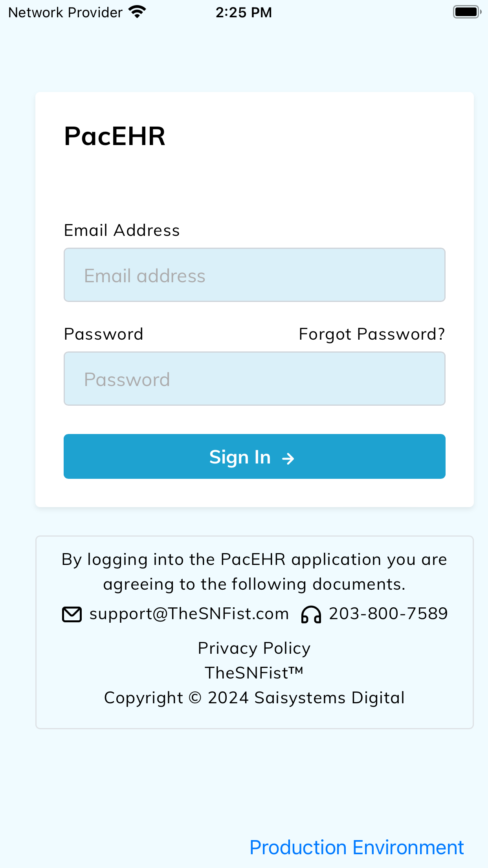Open the Privacy Policy link
Image resolution: width=488 pixels, height=868 pixels.
pos(254,648)
